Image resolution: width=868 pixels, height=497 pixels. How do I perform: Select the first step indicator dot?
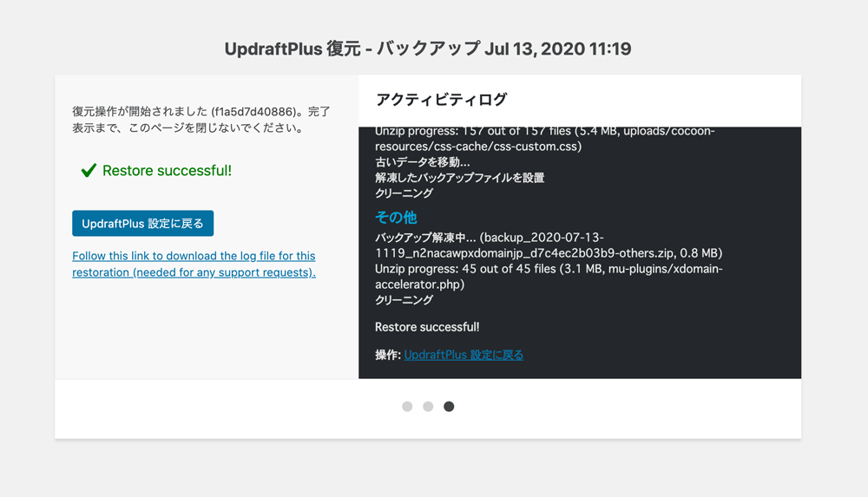point(407,407)
